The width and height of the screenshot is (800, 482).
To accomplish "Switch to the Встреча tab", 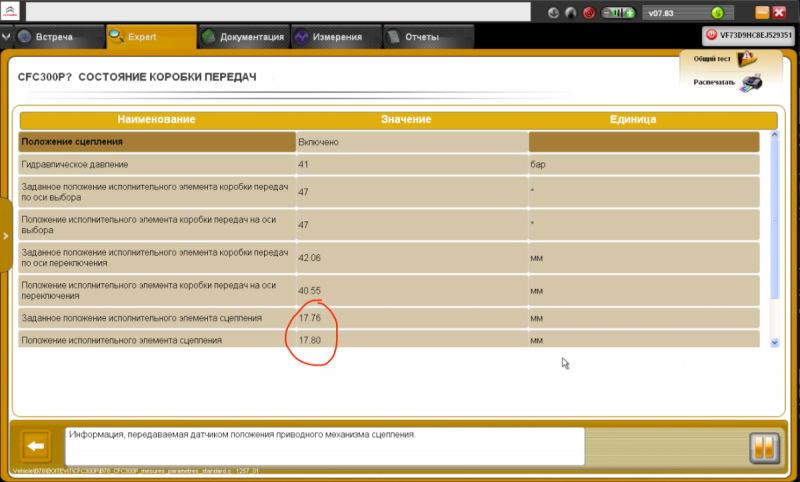I will click(x=59, y=37).
